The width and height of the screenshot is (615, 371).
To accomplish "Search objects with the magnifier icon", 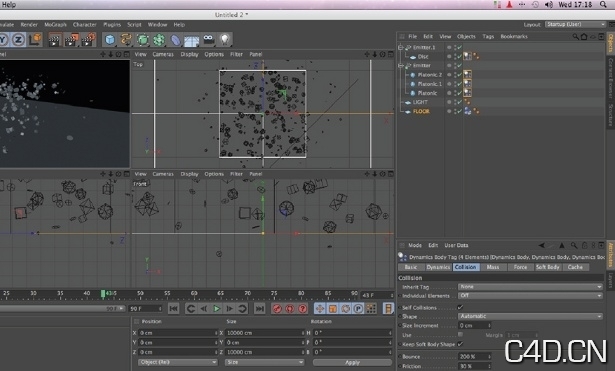I will click(575, 36).
